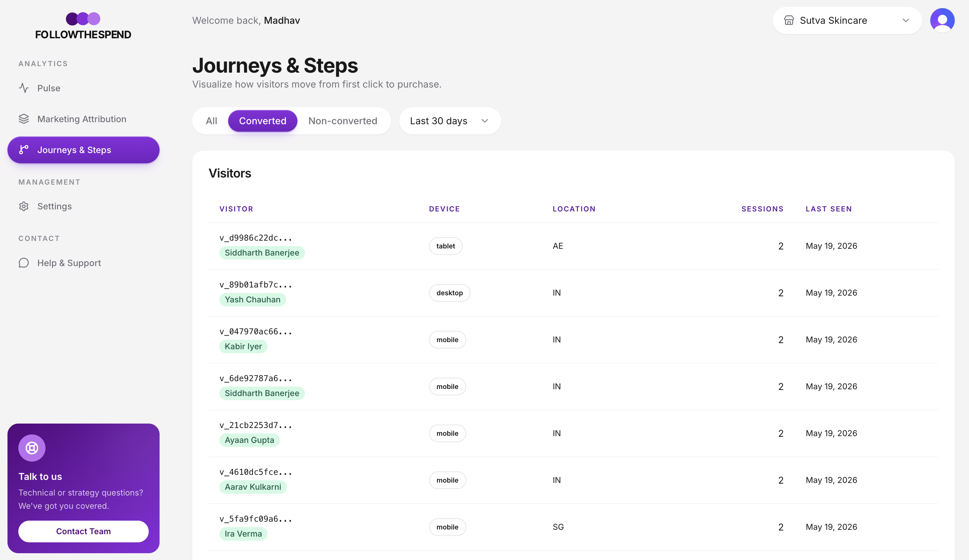Click mobile badge in Ira Verma row
Image resolution: width=969 pixels, height=560 pixels.
click(447, 527)
